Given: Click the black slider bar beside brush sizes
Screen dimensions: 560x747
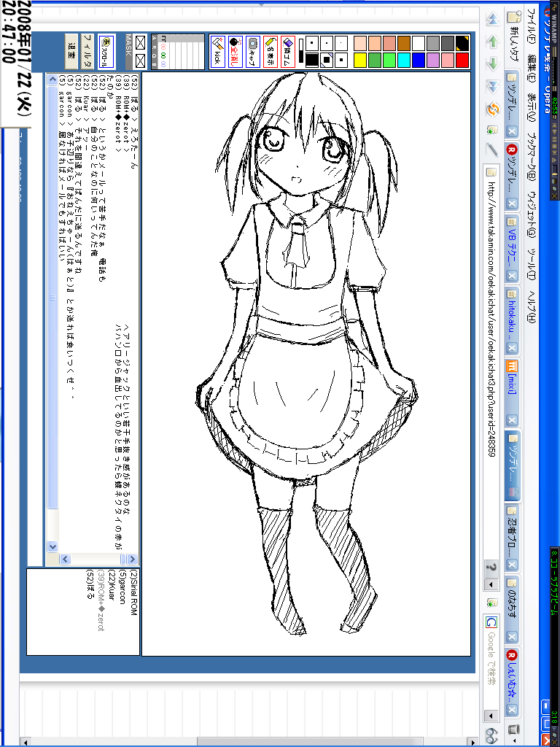Looking at the screenshot, I should point(300,52).
